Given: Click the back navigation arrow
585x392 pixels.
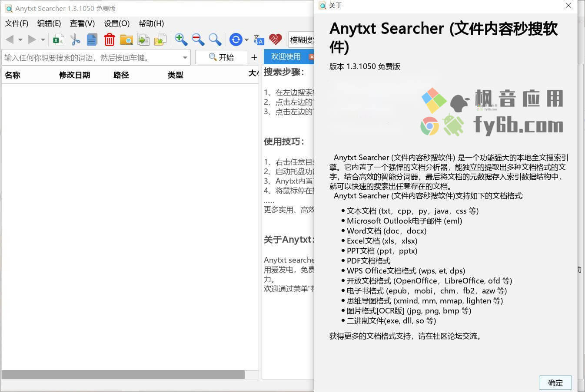Looking at the screenshot, I should (x=10, y=40).
